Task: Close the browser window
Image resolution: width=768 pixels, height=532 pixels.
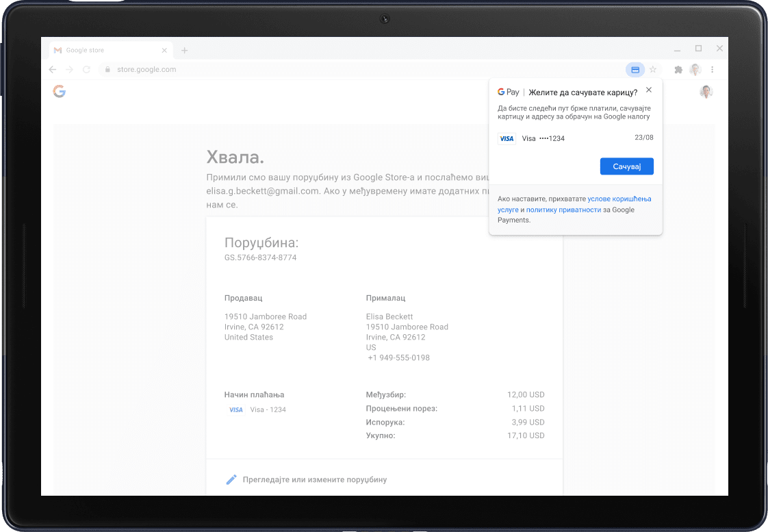Action: 719,49
